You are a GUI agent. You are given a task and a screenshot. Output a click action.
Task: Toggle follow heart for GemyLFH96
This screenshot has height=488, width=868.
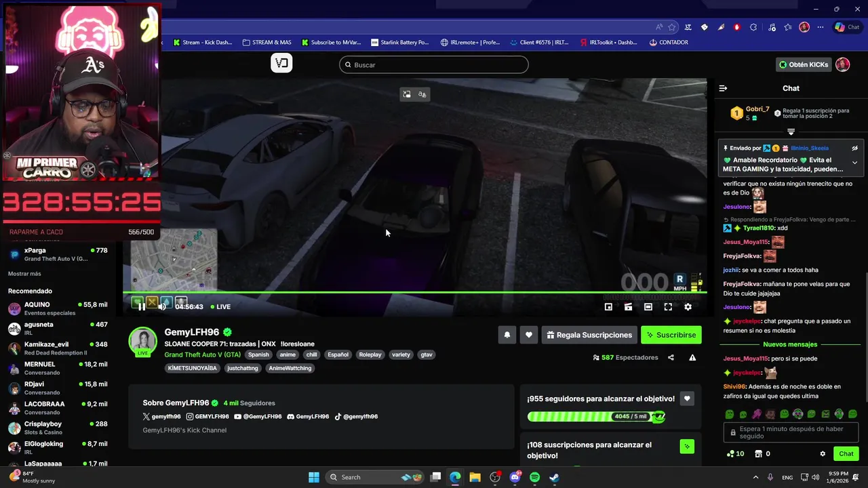pos(529,335)
